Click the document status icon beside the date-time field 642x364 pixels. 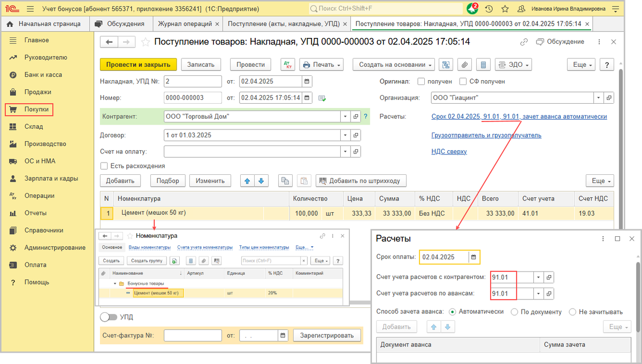point(322,98)
